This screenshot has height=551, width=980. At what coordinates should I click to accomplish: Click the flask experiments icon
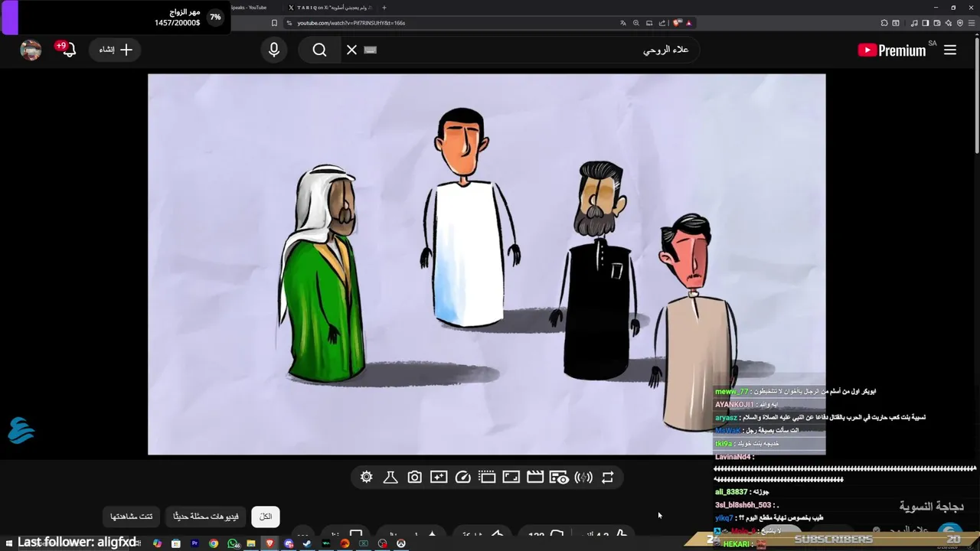pos(390,478)
